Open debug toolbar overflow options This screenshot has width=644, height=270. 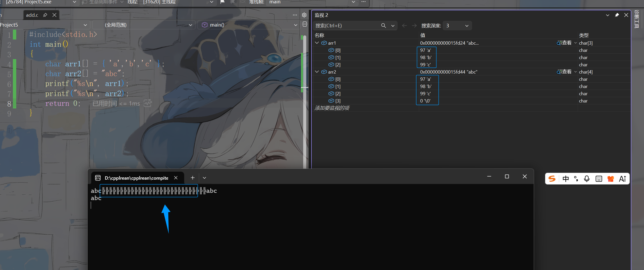coord(364,2)
